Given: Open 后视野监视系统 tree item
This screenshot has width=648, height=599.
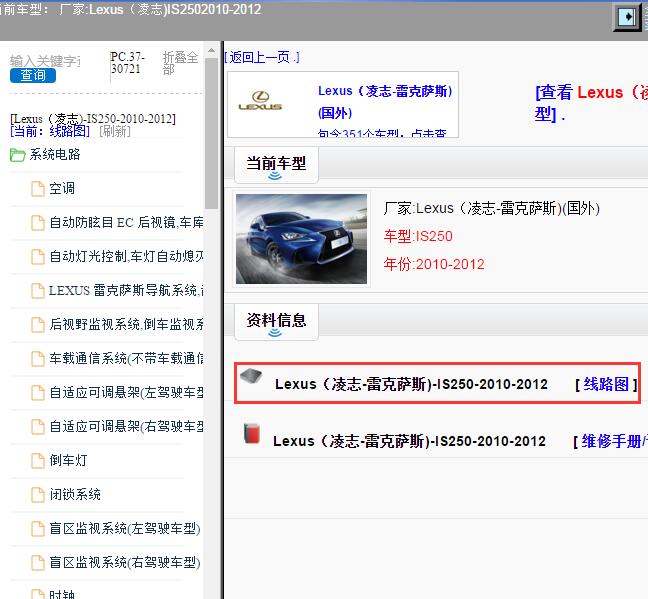Looking at the screenshot, I should [126, 325].
